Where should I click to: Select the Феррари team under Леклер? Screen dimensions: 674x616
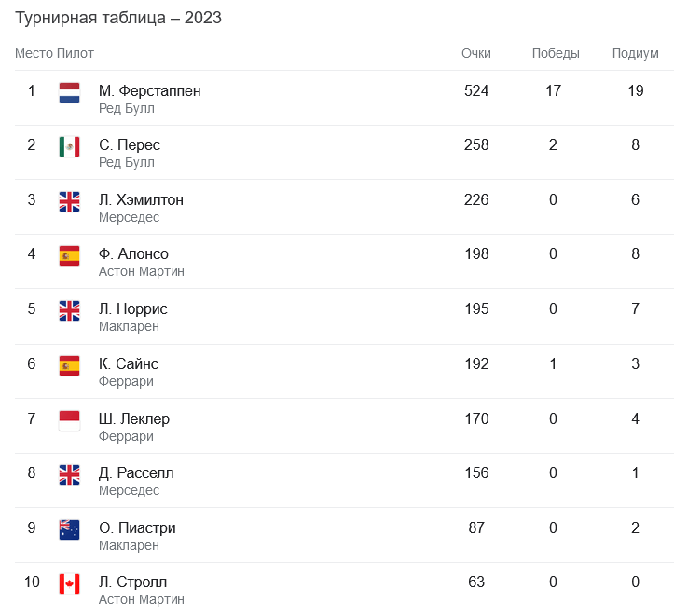tap(126, 436)
